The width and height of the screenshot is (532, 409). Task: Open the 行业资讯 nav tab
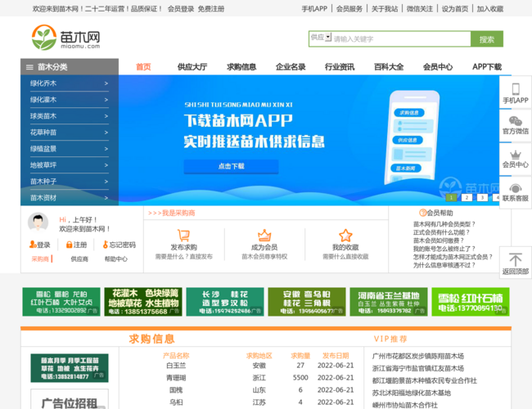point(340,67)
